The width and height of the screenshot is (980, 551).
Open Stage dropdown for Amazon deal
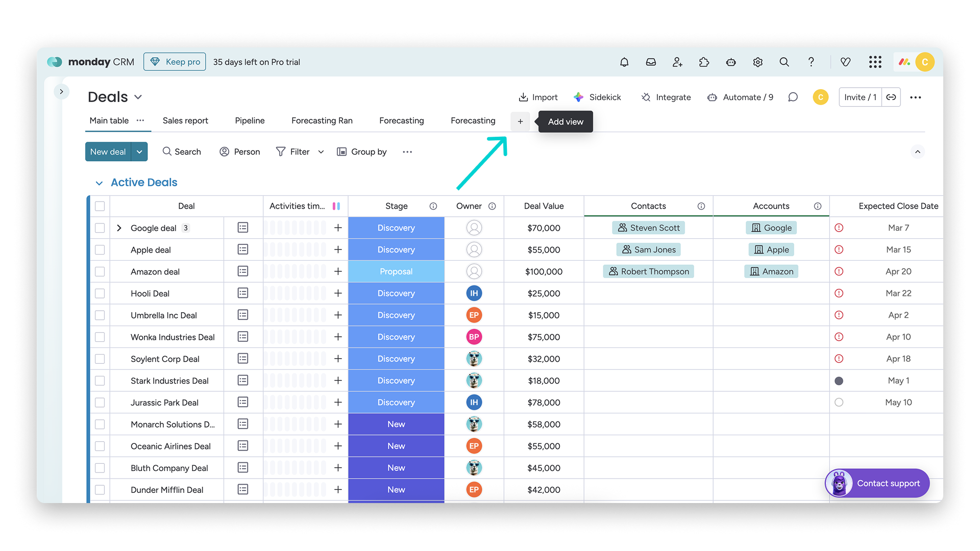396,271
